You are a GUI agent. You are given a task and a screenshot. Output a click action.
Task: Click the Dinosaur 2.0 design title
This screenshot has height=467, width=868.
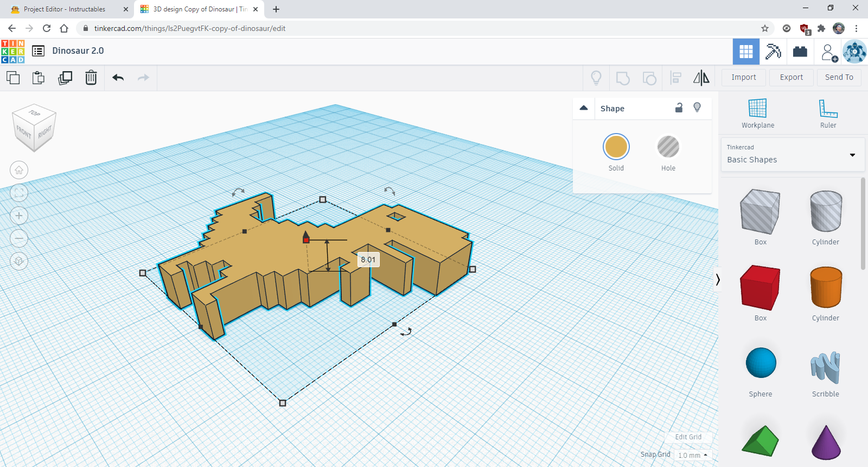pos(78,51)
